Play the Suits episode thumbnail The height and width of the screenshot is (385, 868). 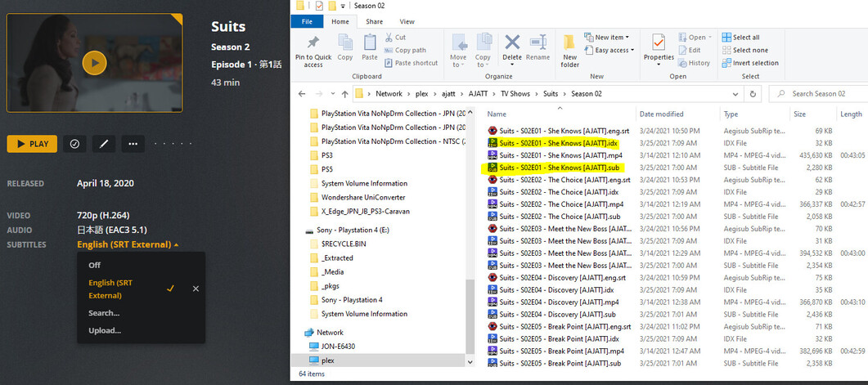[x=94, y=62]
